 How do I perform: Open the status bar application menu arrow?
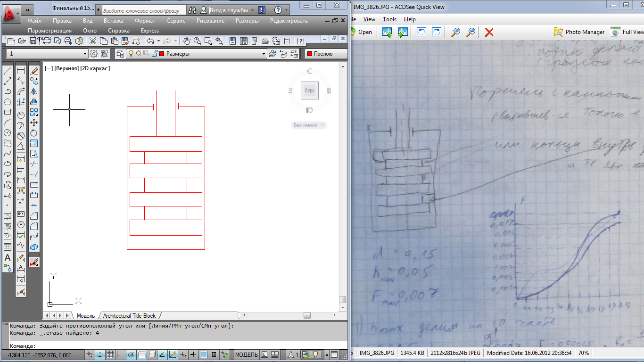point(327,354)
